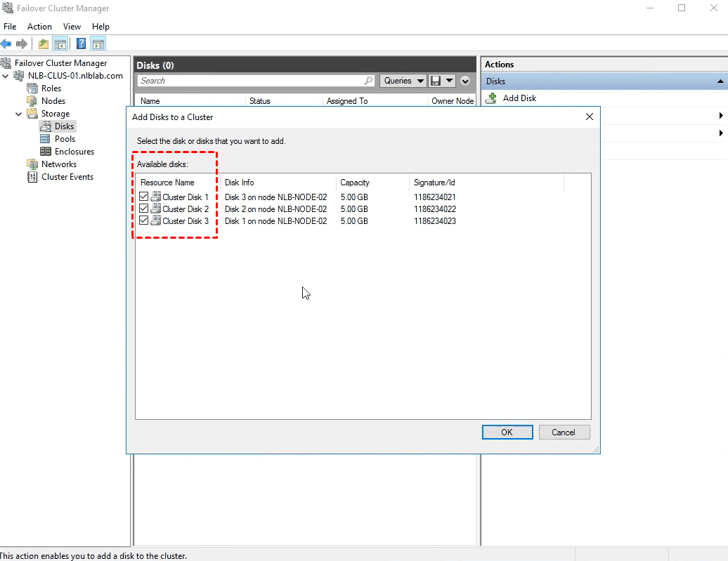This screenshot has width=728, height=561.
Task: Open the View menu
Action: (72, 27)
